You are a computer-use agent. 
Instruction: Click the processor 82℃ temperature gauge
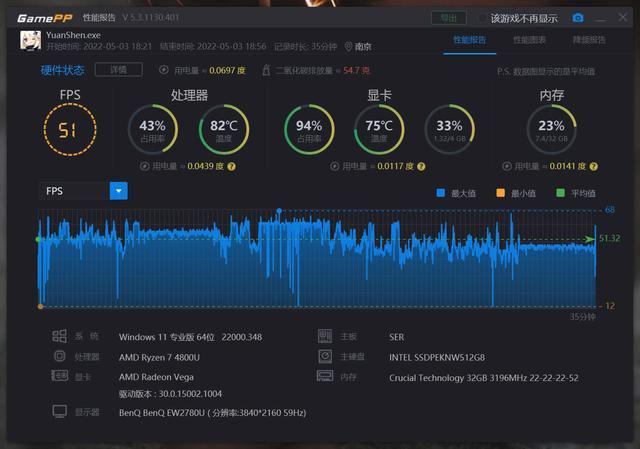pyautogui.click(x=224, y=129)
